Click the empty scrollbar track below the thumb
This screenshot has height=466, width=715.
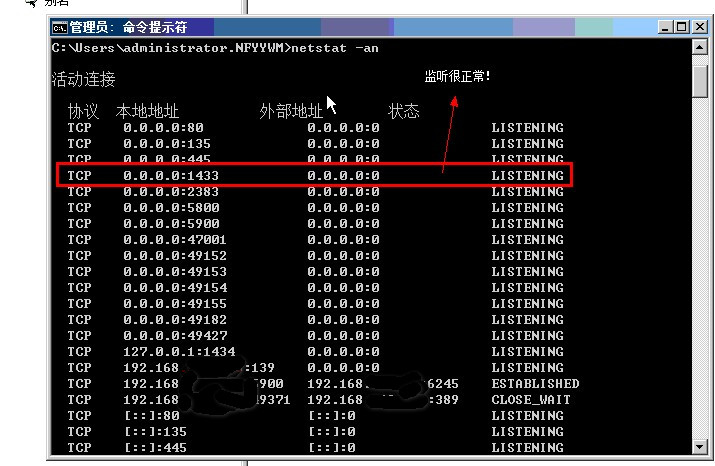point(699,268)
